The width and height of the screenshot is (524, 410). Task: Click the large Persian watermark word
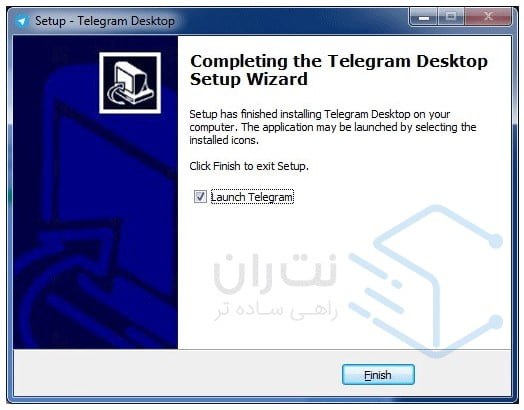tap(275, 274)
